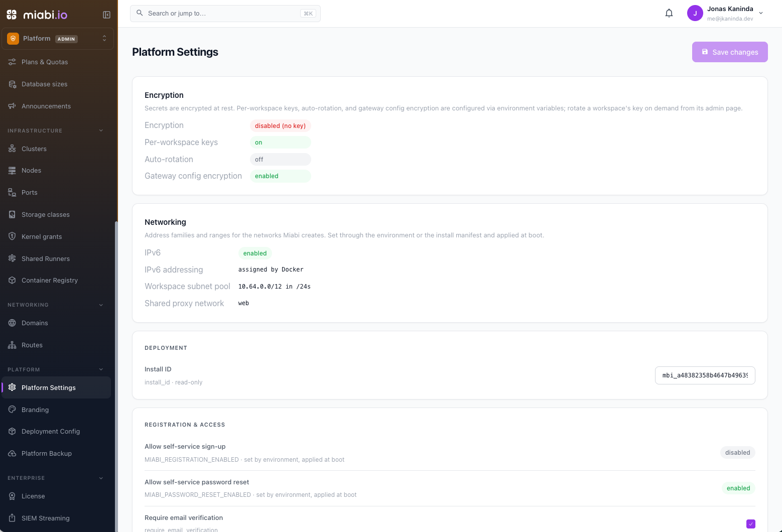Click the Per-workspace keys "on" badge
The height and width of the screenshot is (532, 782).
click(281, 143)
